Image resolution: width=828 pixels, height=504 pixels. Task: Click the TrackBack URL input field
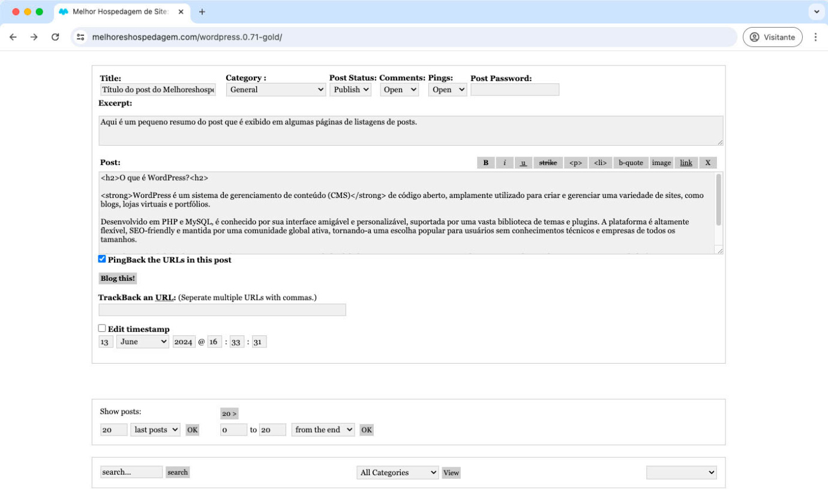point(223,310)
